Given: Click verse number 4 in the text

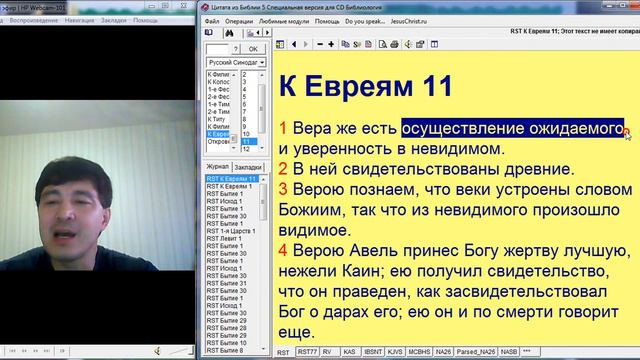Looking at the screenshot, I should [283, 250].
